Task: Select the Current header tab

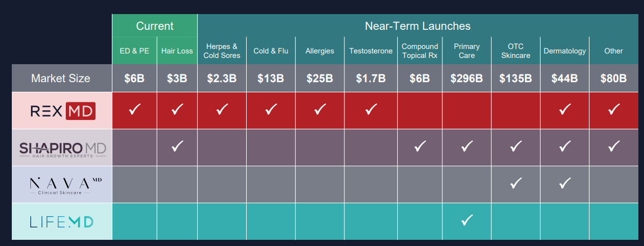Action: [x=155, y=26]
